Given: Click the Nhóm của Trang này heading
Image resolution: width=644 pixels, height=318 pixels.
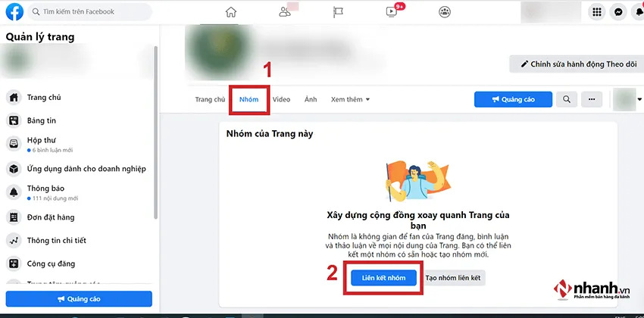Looking at the screenshot, I should [270, 134].
